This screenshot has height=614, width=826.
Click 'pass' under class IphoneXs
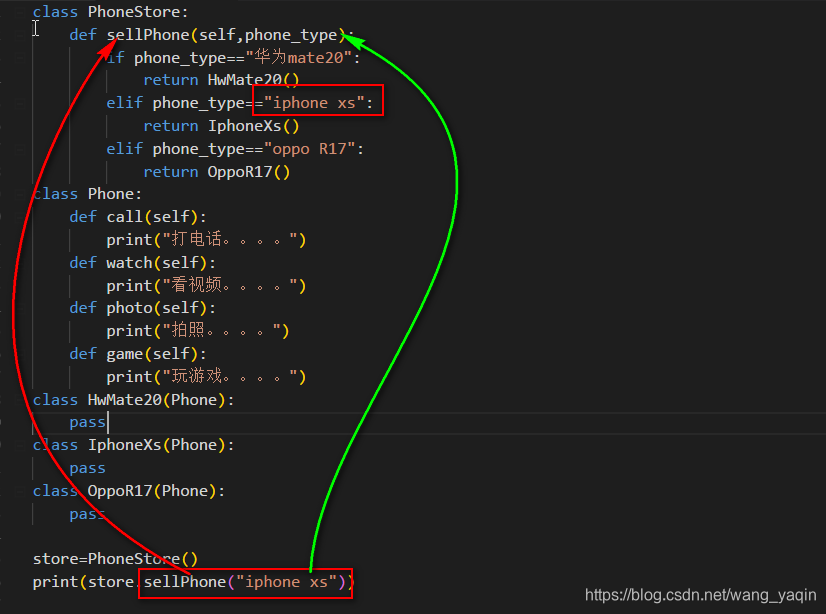point(87,469)
